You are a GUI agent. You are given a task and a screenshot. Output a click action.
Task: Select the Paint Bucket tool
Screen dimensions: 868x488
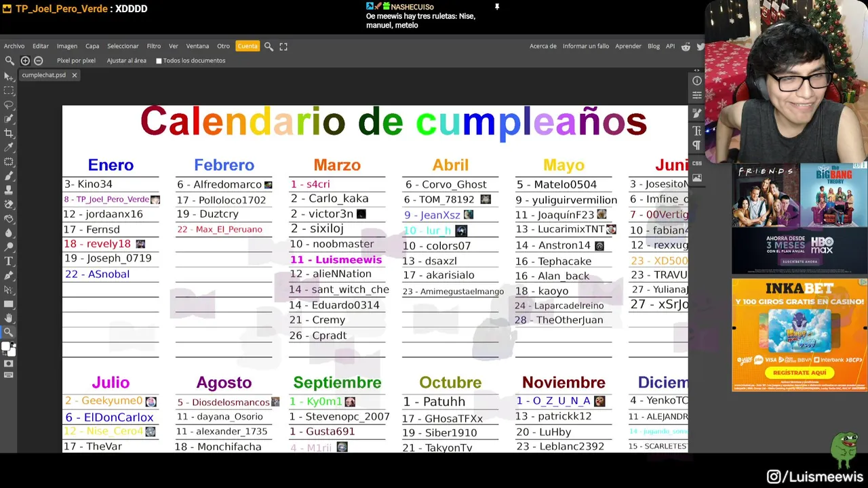[9, 218]
